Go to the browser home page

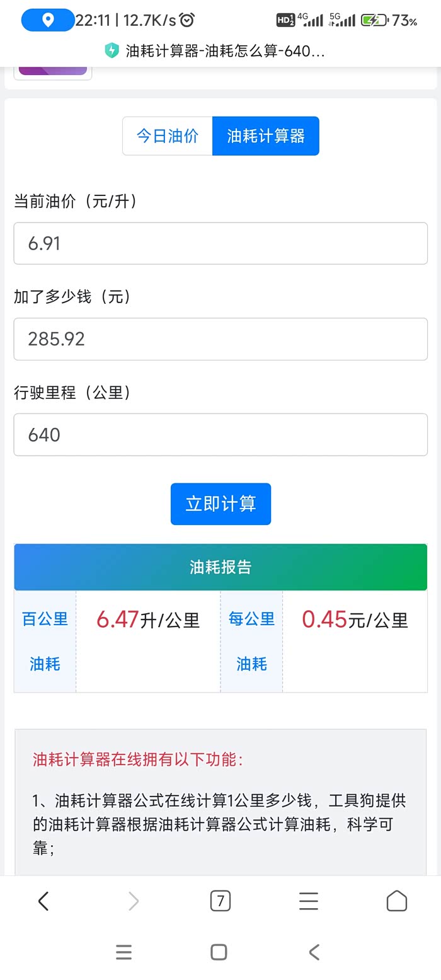[x=396, y=901]
